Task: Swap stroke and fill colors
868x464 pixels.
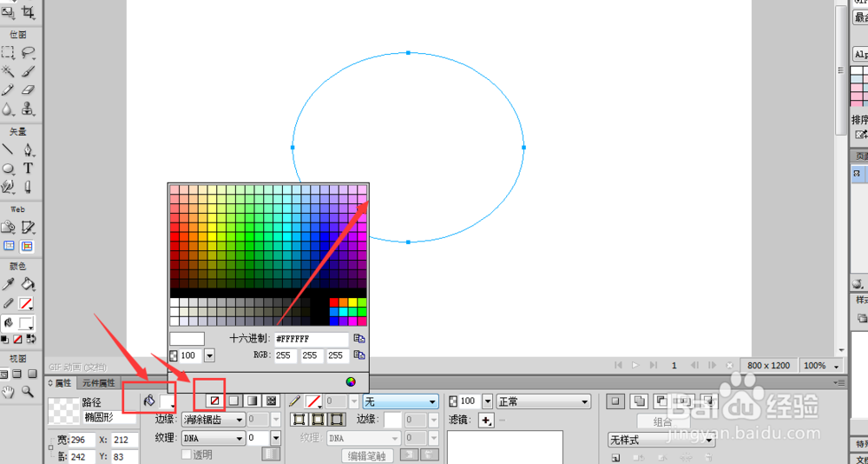Action: point(31,338)
